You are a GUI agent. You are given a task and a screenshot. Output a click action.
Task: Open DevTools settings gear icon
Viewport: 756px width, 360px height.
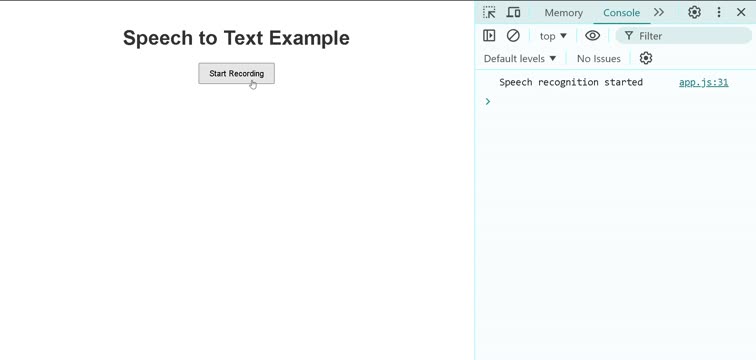tap(694, 13)
